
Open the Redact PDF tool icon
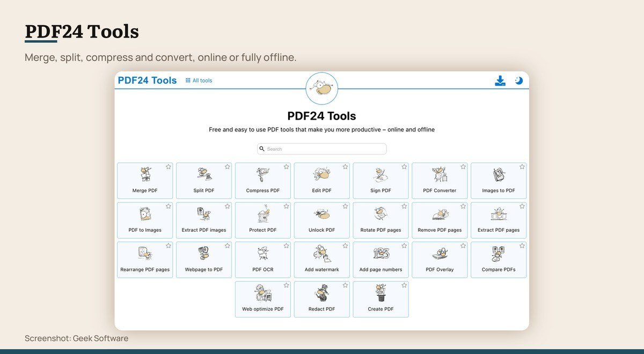[322, 293]
